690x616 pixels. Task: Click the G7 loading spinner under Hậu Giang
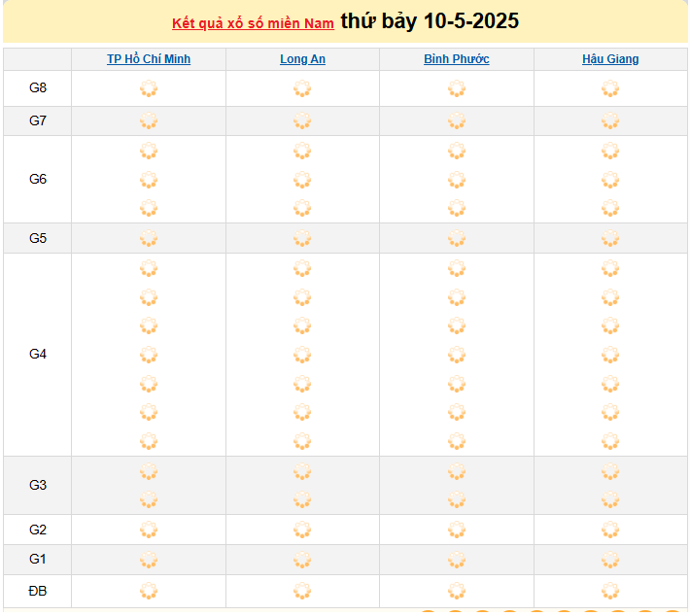point(610,120)
